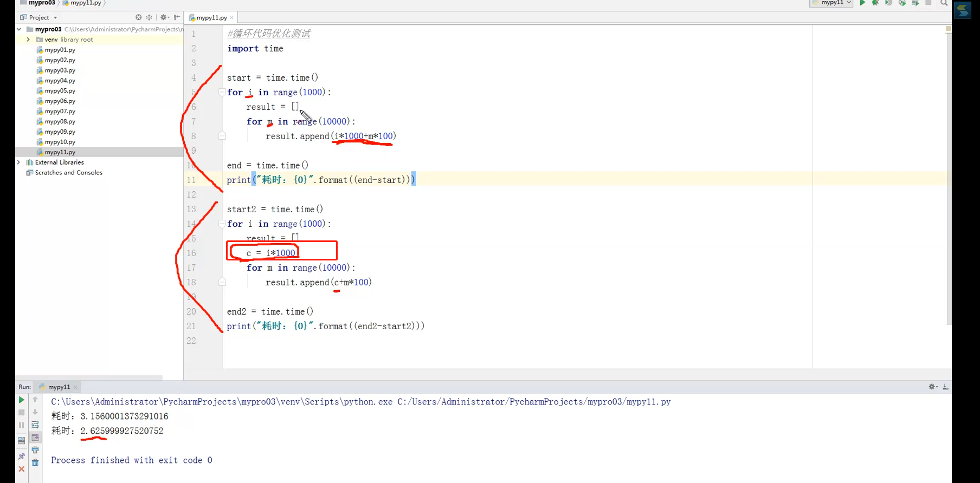Click the down arrow in the Run console
Screen dimensions: 980x483
click(35, 413)
